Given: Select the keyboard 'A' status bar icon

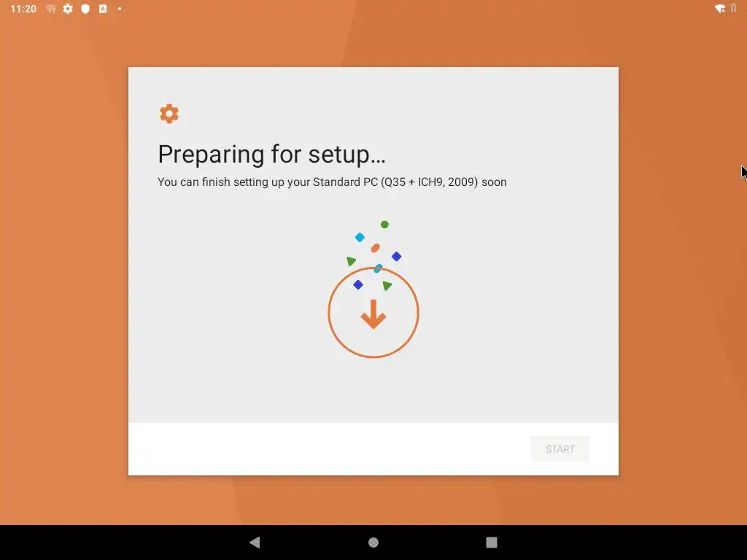Looking at the screenshot, I should pos(103,9).
